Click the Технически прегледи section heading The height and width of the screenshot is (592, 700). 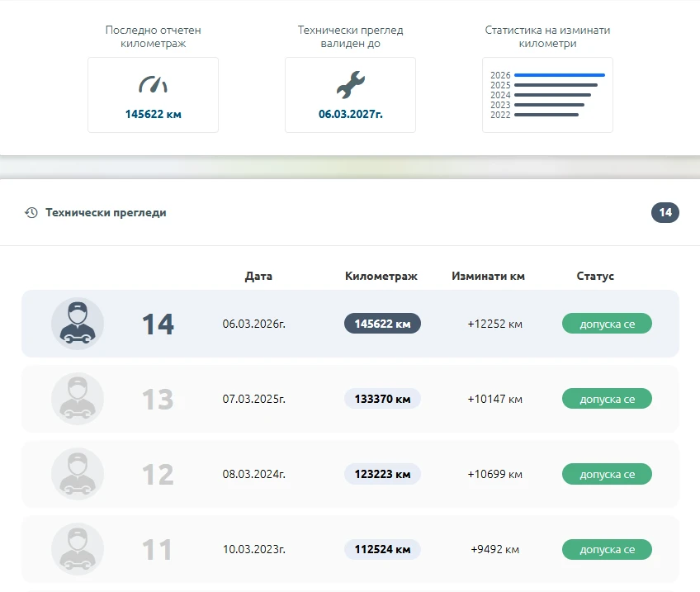(x=106, y=213)
